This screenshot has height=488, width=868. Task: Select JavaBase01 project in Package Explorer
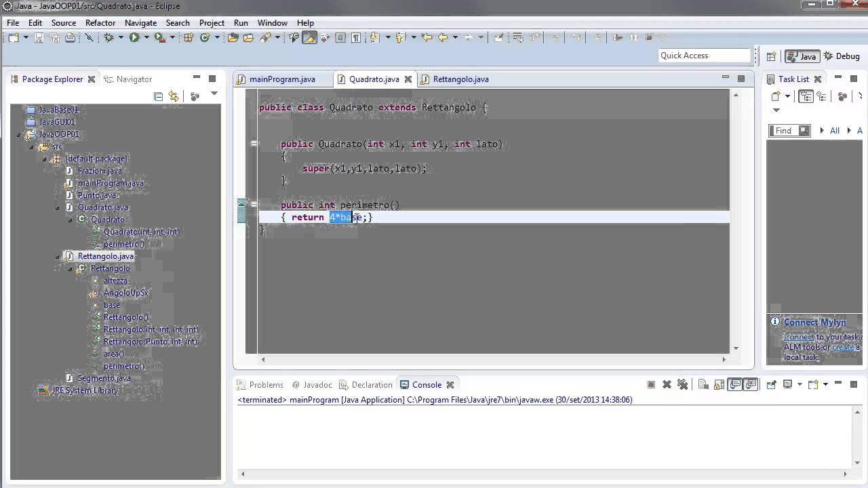point(58,110)
